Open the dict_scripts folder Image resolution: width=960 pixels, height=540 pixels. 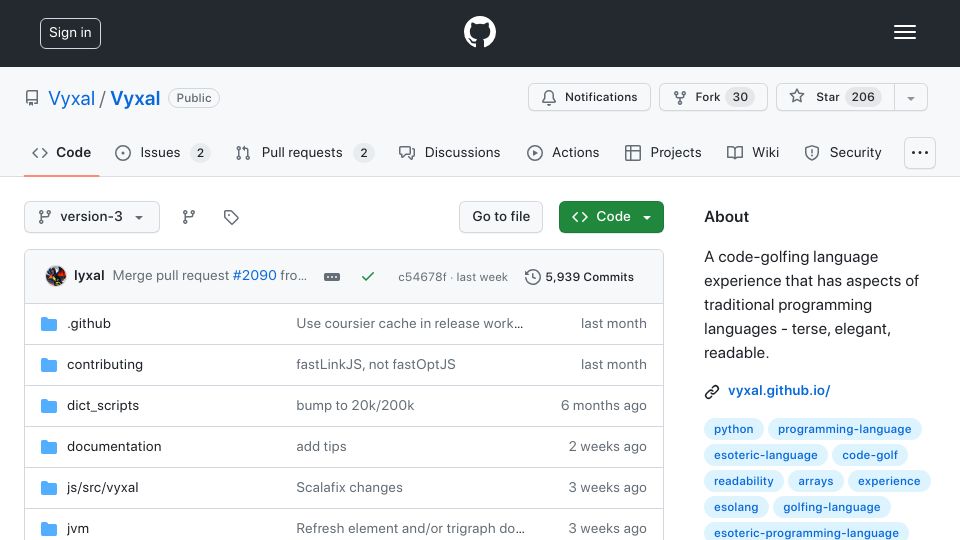[103, 405]
